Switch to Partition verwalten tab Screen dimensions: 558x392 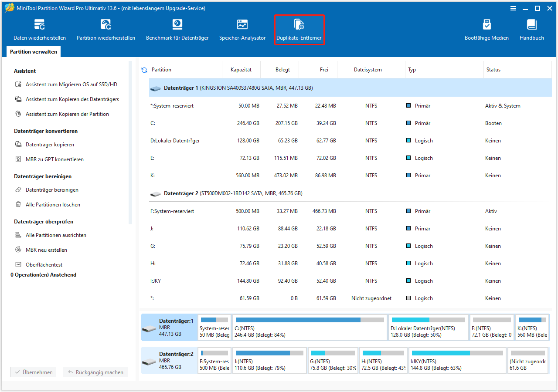point(34,51)
